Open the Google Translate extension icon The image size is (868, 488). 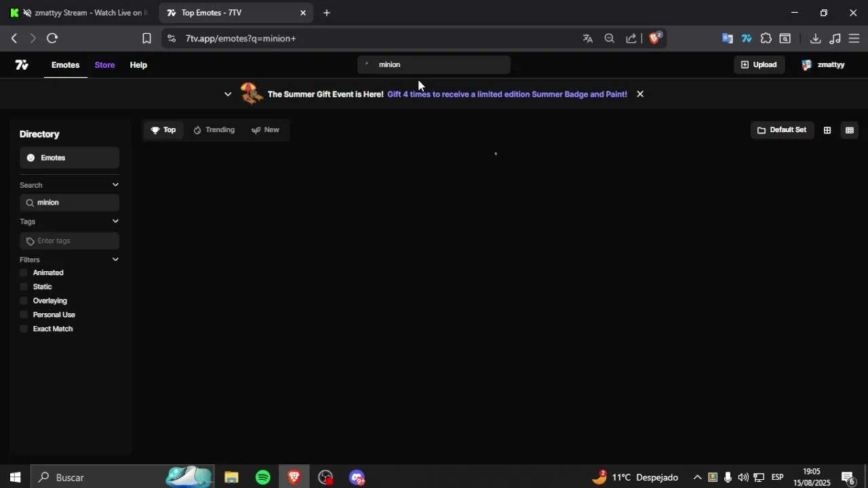point(728,39)
